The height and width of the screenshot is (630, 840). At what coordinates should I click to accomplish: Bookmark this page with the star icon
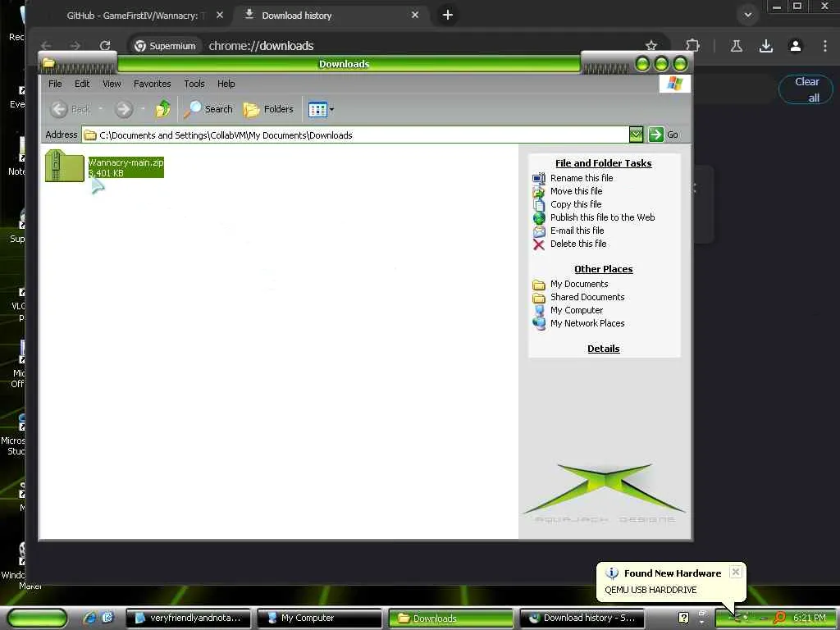point(651,46)
